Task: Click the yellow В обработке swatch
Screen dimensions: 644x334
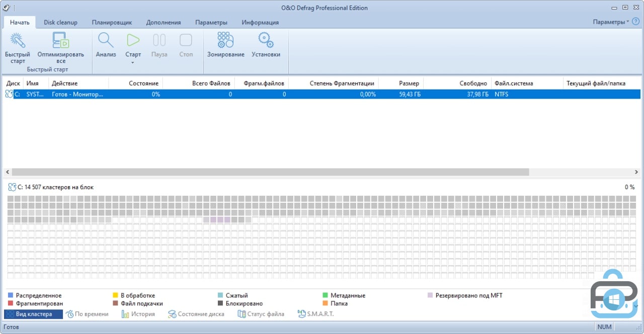Action: [x=115, y=295]
